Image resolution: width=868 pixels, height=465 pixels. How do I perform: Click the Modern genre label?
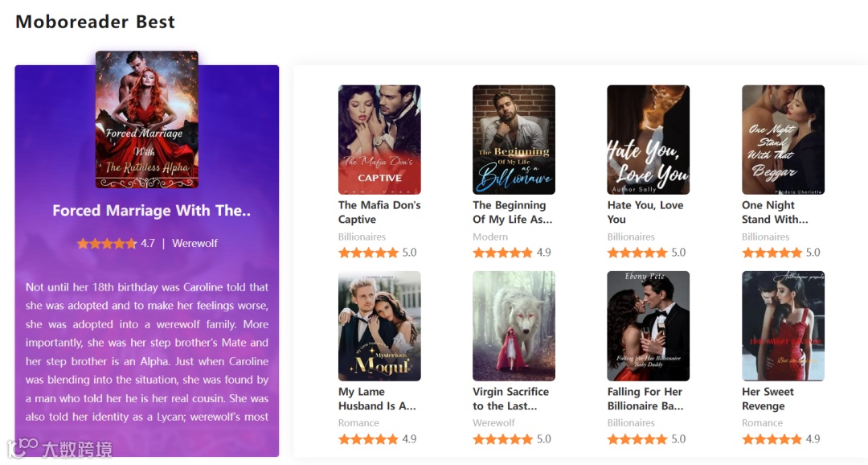coord(490,237)
